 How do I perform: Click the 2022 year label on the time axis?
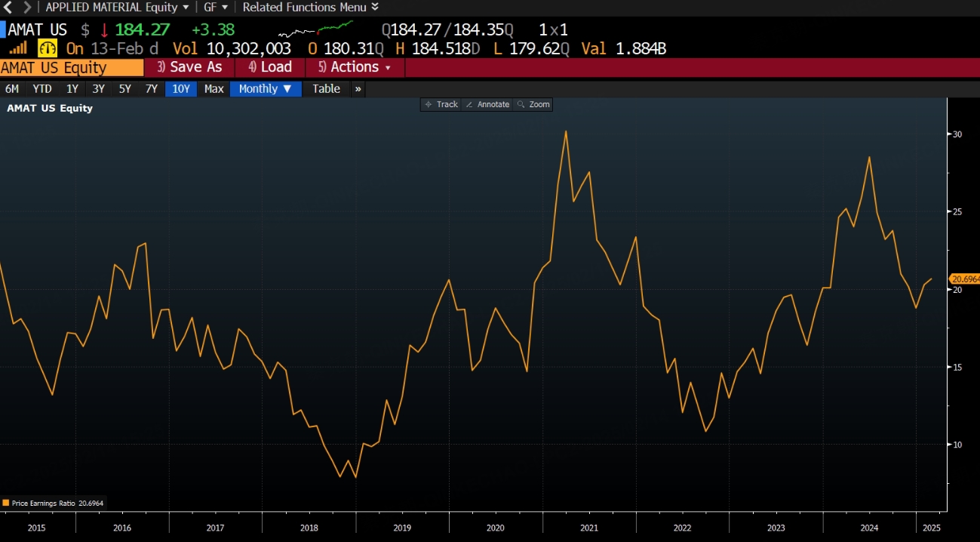pyautogui.click(x=683, y=528)
